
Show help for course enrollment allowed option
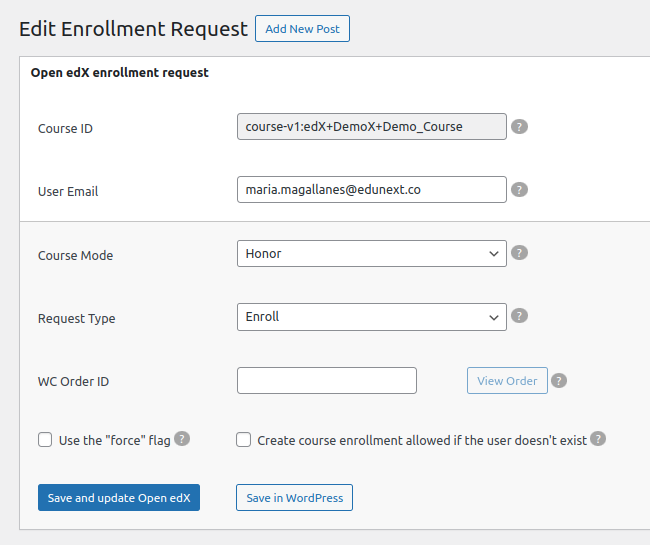(598, 438)
